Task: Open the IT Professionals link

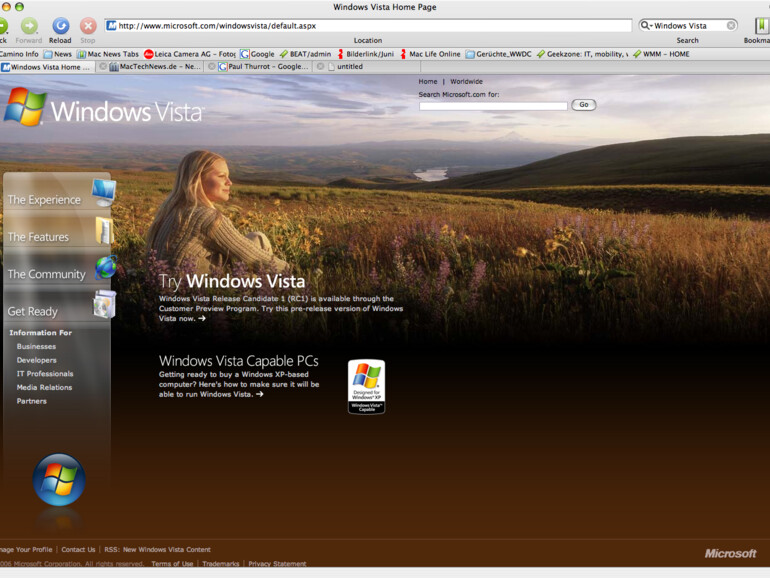Action: point(45,374)
